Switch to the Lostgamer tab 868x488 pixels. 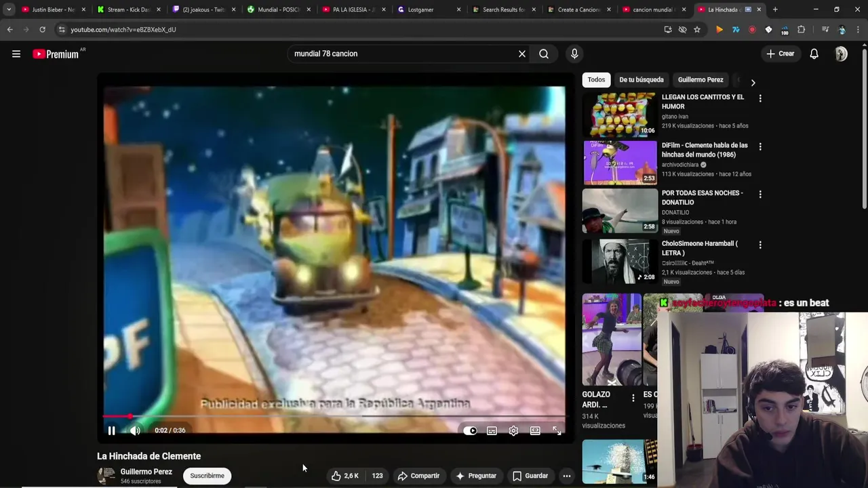429,9
